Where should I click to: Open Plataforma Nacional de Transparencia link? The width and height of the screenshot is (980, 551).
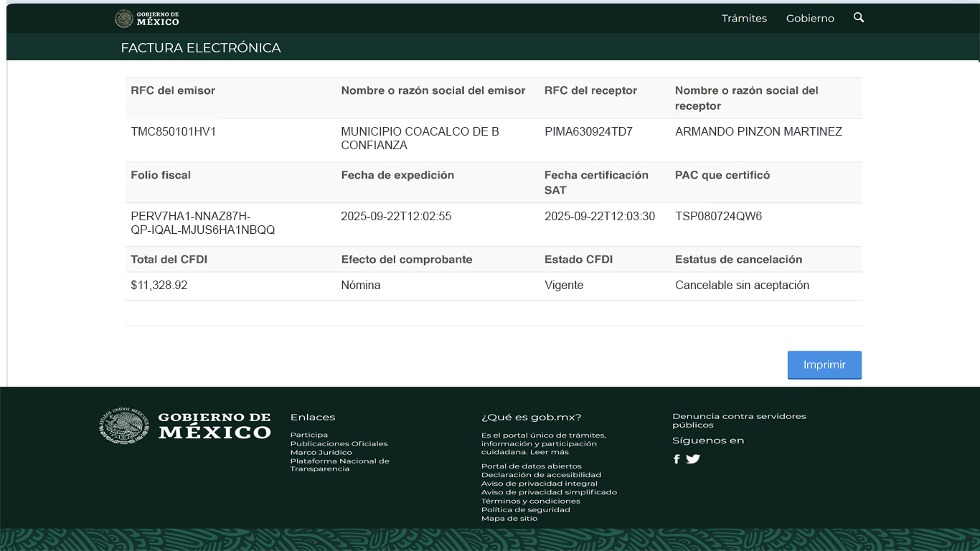[339, 464]
